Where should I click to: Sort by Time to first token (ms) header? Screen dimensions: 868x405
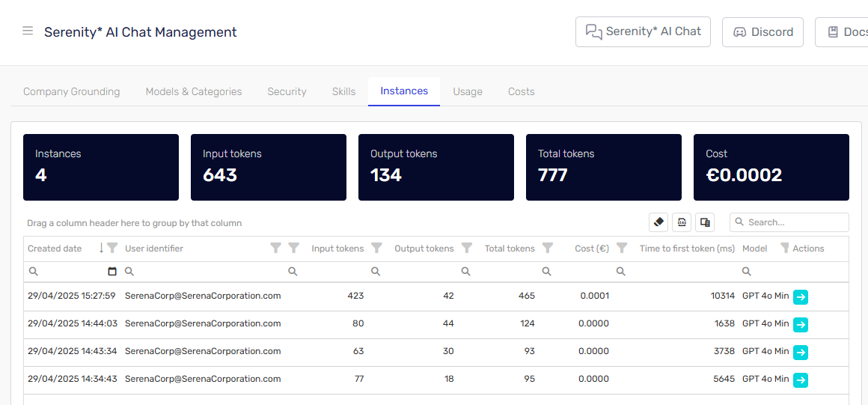[687, 249]
